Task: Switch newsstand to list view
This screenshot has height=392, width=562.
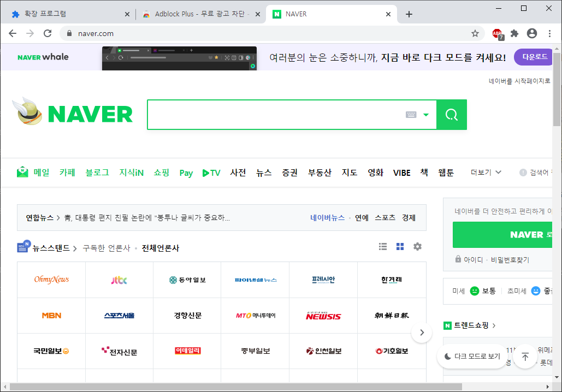Action: [x=383, y=247]
